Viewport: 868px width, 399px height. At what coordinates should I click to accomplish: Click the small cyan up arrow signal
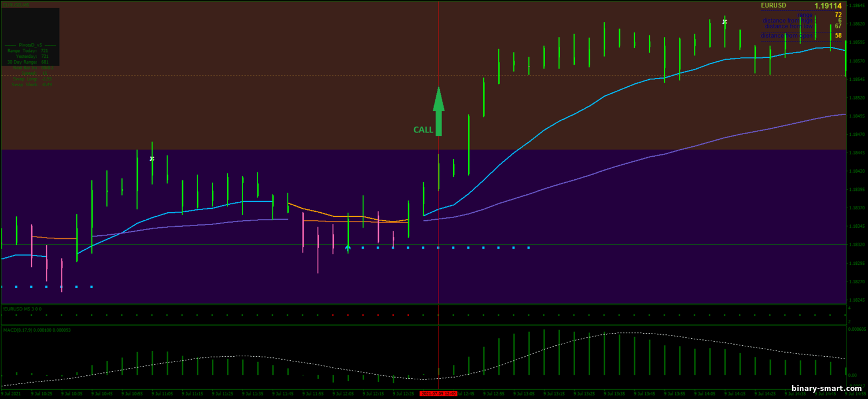tap(348, 248)
